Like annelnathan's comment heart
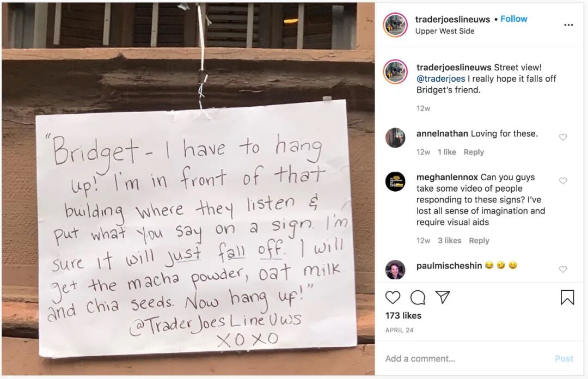 [563, 137]
